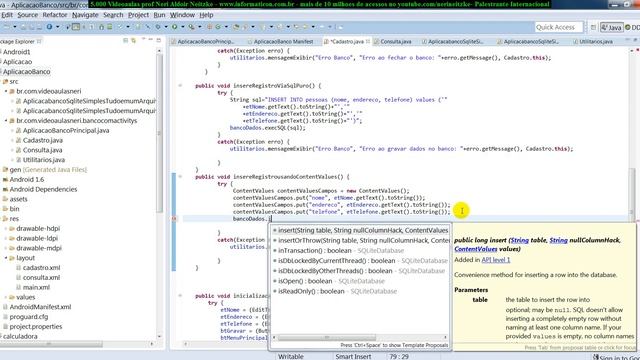Minimize the Package Explorer view

(151, 40)
